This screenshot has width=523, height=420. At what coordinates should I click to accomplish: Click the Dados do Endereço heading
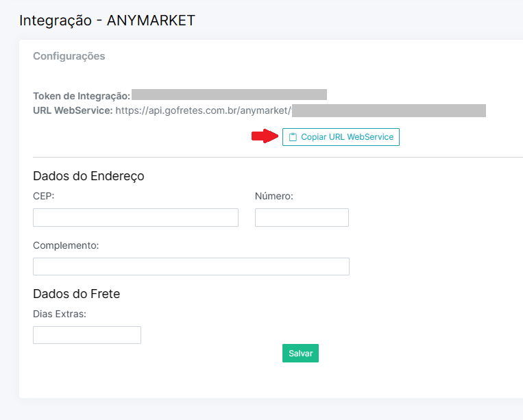click(x=88, y=176)
